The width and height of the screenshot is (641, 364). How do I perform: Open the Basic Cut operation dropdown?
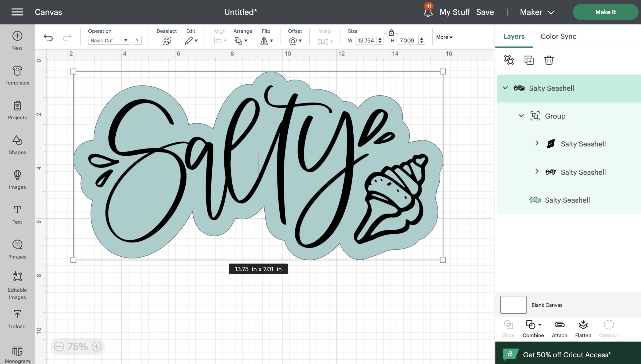tap(108, 40)
